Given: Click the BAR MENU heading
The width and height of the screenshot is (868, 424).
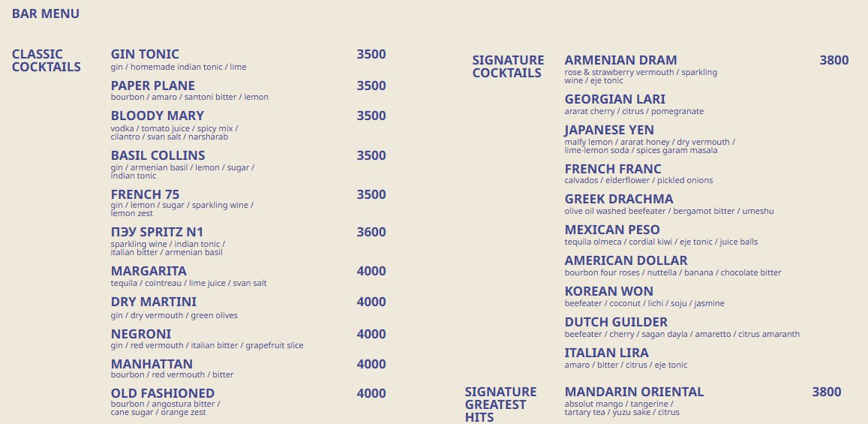Looking at the screenshot, I should coord(46,14).
